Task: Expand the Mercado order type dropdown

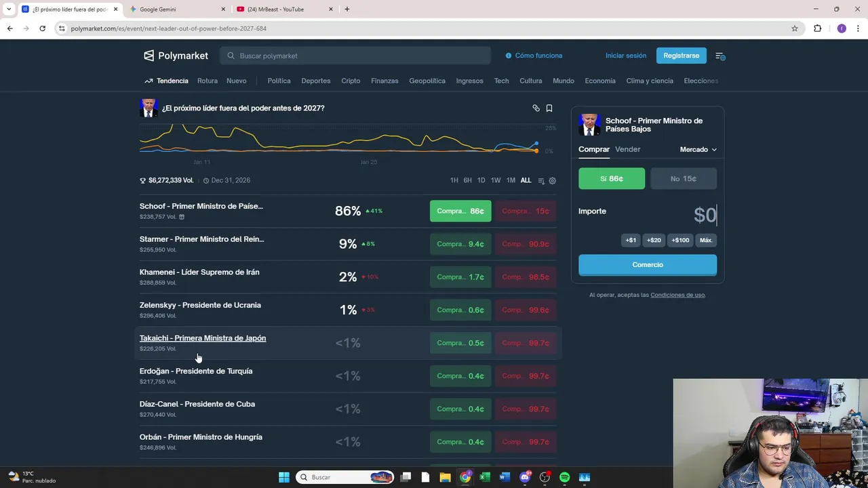Action: [698, 150]
